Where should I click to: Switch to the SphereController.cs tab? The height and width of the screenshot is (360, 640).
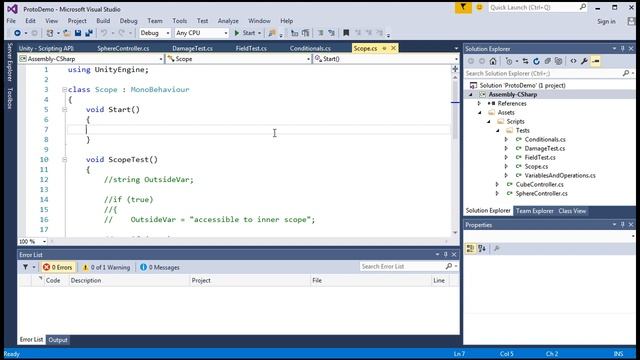tap(123, 48)
